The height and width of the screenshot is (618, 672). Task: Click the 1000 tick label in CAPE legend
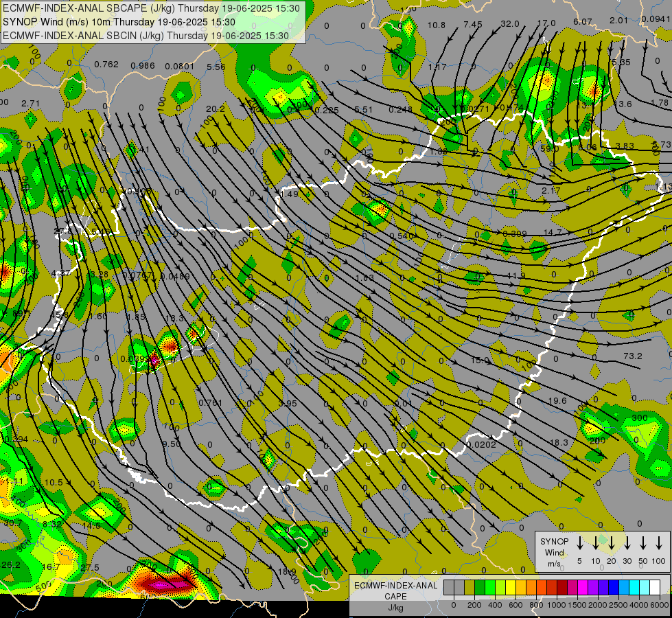point(557,605)
